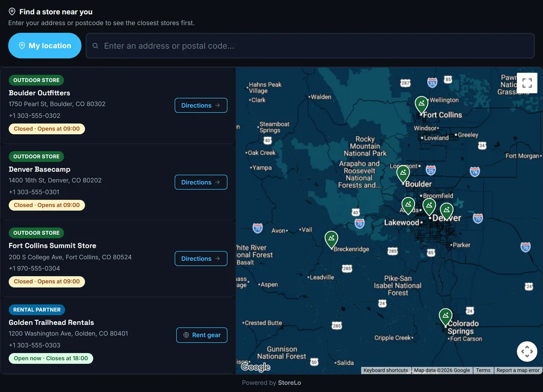Click phone number +1 970-555-0304
The width and height of the screenshot is (543, 392).
[34, 269]
